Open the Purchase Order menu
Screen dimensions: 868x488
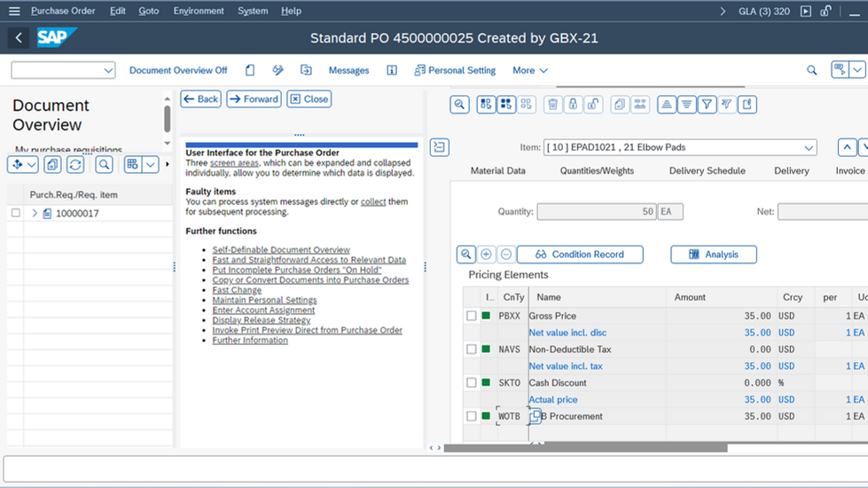click(63, 11)
